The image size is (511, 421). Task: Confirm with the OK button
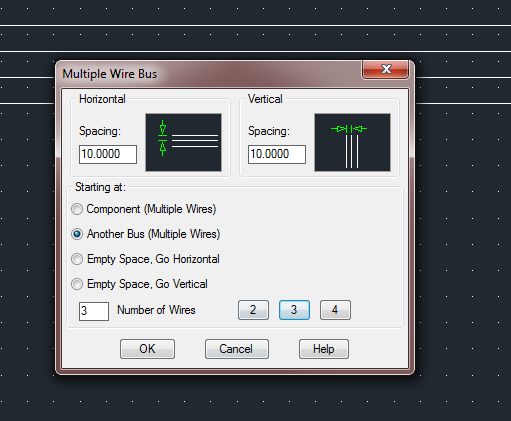pyautogui.click(x=147, y=349)
